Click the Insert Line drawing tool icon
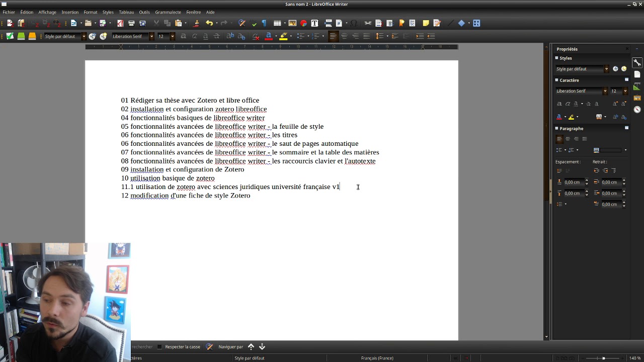 450,23
